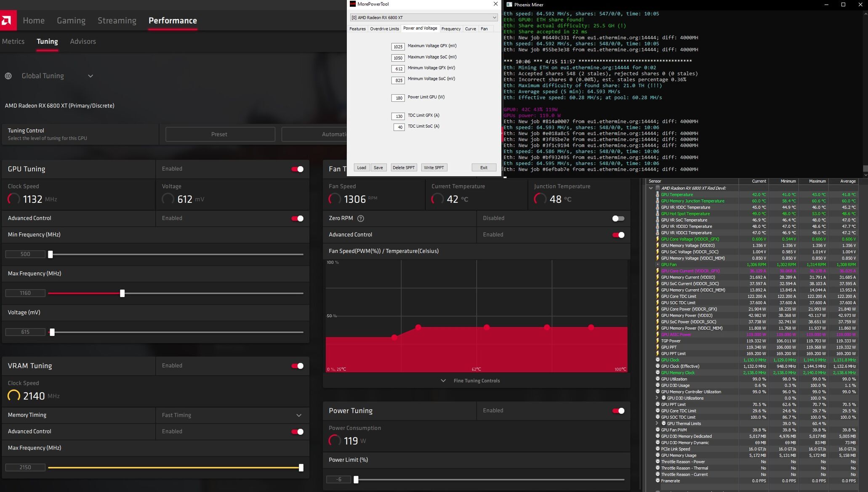Image resolution: width=868 pixels, height=492 pixels.
Task: Toggle Fan Tuning Advanced Control switch
Action: 618,235
